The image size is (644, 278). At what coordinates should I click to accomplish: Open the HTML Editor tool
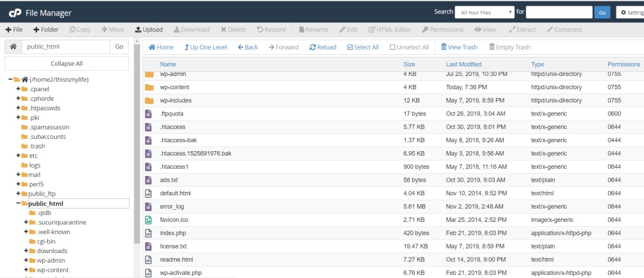(x=390, y=29)
